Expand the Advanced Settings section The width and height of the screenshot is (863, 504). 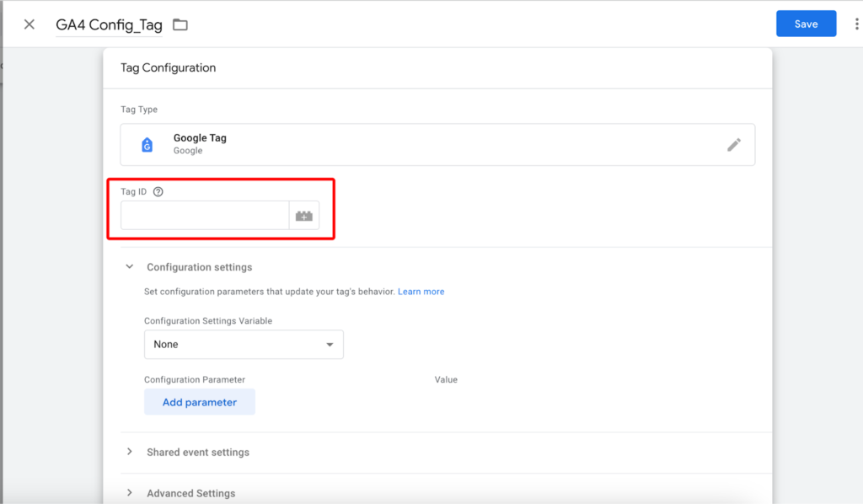129,493
